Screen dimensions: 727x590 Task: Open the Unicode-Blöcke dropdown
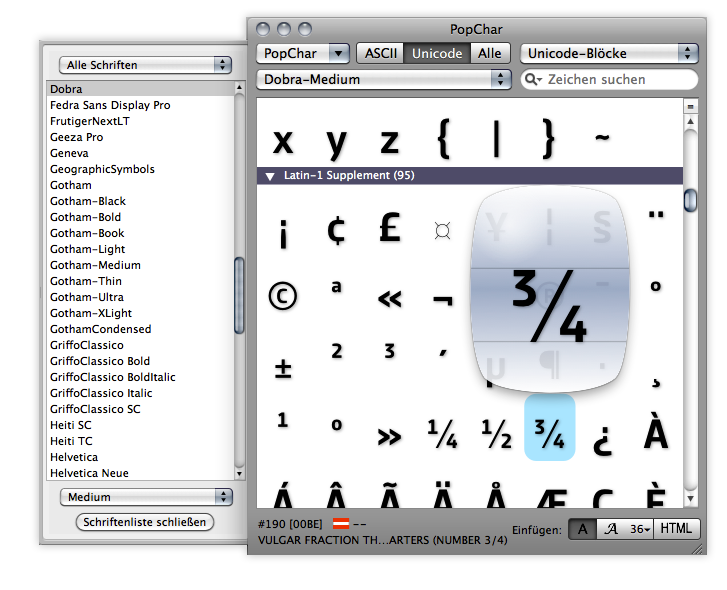click(609, 53)
